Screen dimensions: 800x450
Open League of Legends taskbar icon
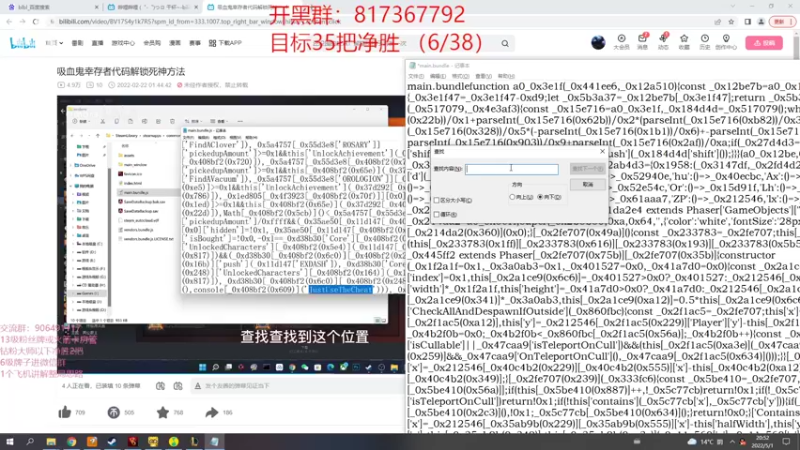coord(194,442)
